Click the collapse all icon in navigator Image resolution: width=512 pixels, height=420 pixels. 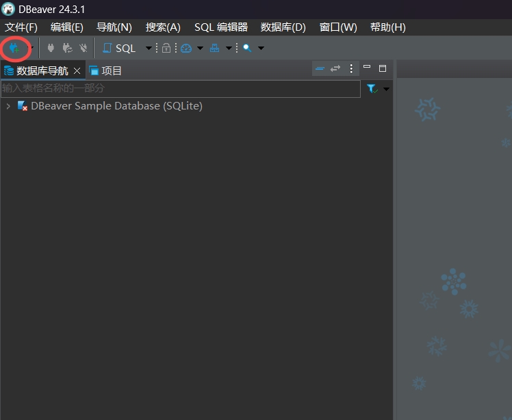point(320,68)
